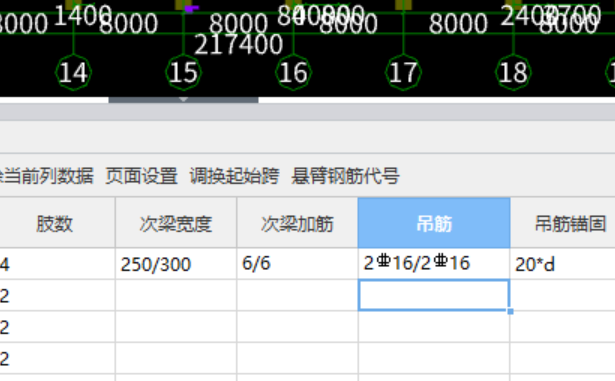Click 页面设置 button
615x381 pixels.
click(x=141, y=176)
